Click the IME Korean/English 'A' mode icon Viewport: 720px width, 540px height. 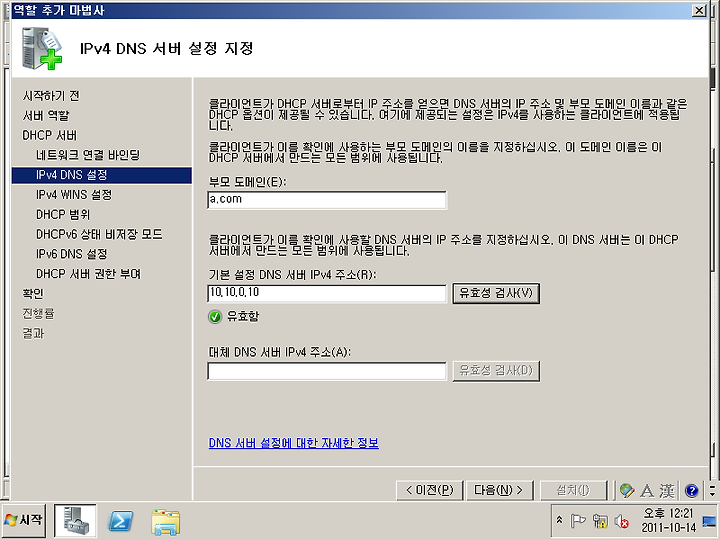pyautogui.click(x=647, y=490)
